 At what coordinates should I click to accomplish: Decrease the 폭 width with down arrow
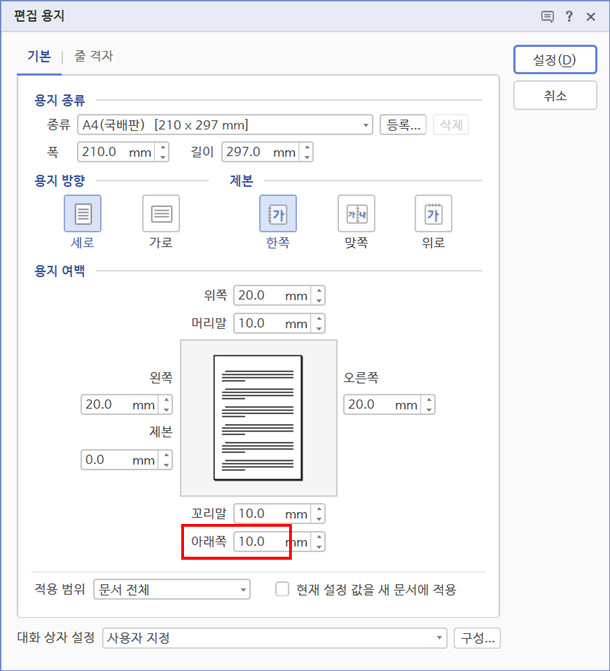pos(163,157)
